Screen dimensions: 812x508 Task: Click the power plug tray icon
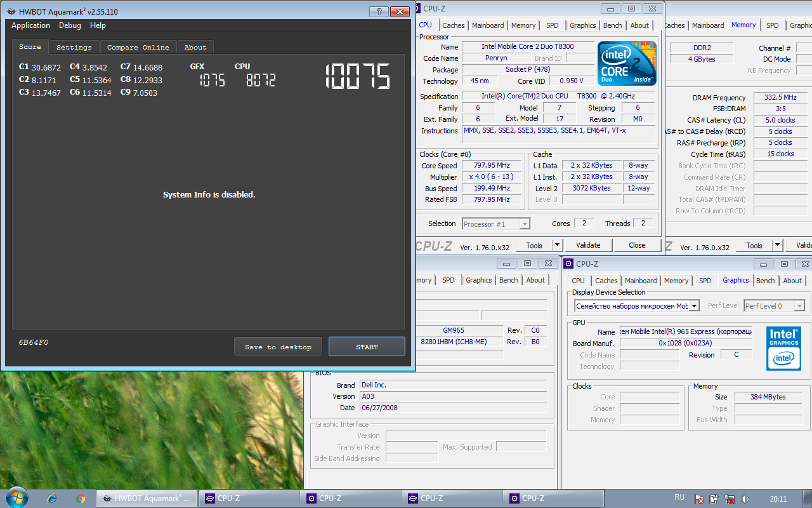click(714, 499)
